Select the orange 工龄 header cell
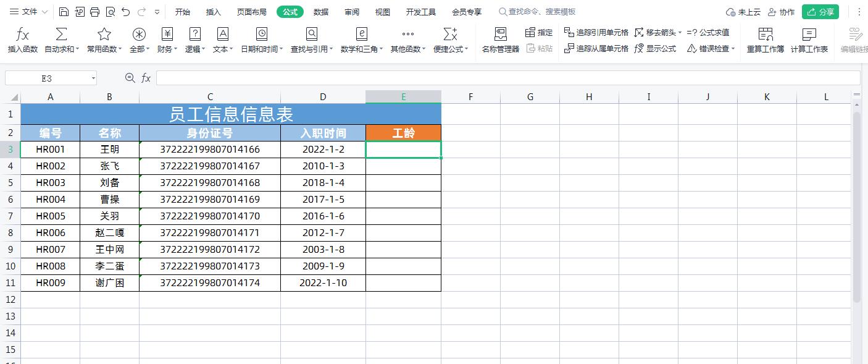The width and height of the screenshot is (868, 364). click(x=403, y=132)
